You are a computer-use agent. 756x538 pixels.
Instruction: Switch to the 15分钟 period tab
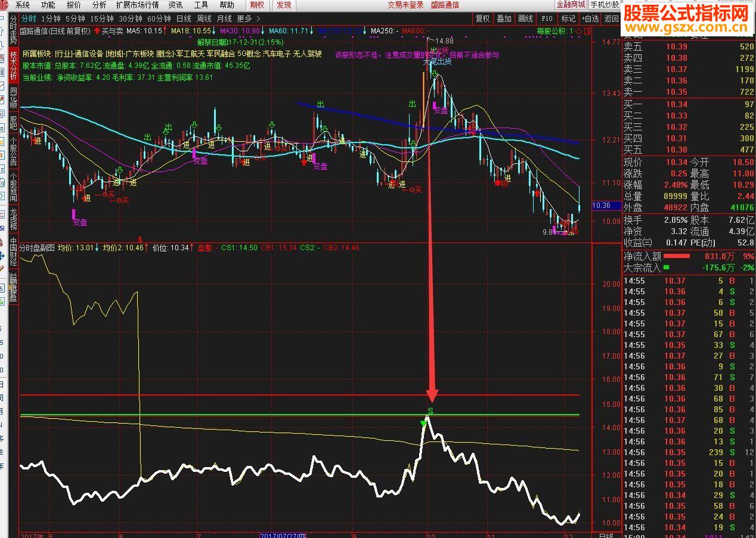click(102, 19)
